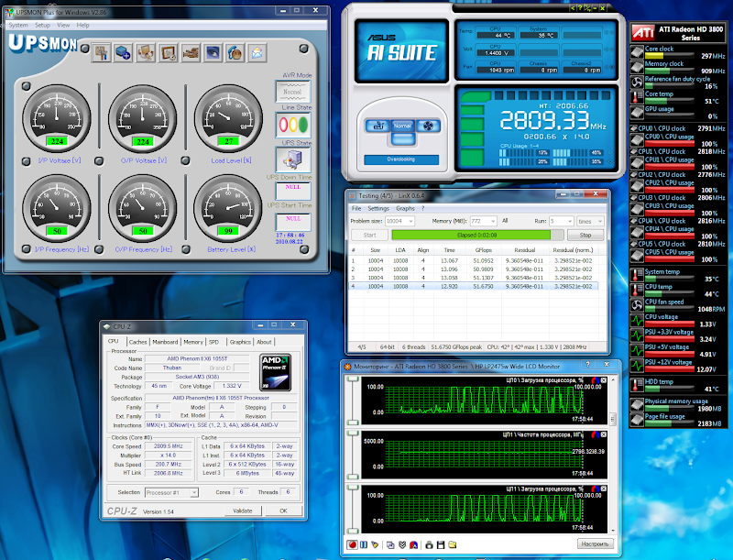Click the EPU icon in AI Suite
The width and height of the screenshot is (733, 560).
point(377,126)
